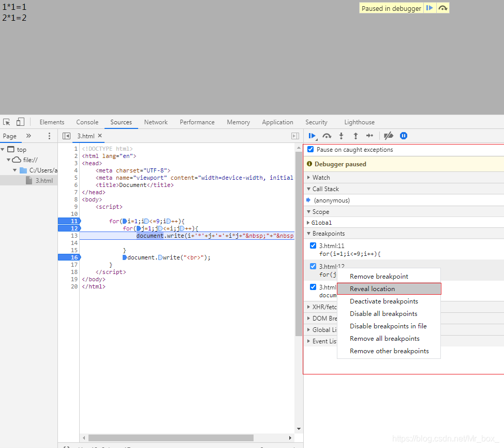Step into next function call
Image resolution: width=504 pixels, height=448 pixels.
click(342, 136)
